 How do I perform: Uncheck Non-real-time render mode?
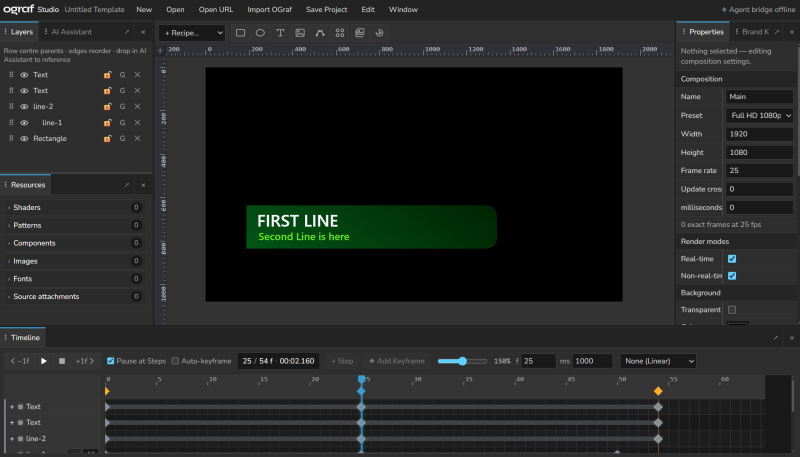click(x=732, y=276)
